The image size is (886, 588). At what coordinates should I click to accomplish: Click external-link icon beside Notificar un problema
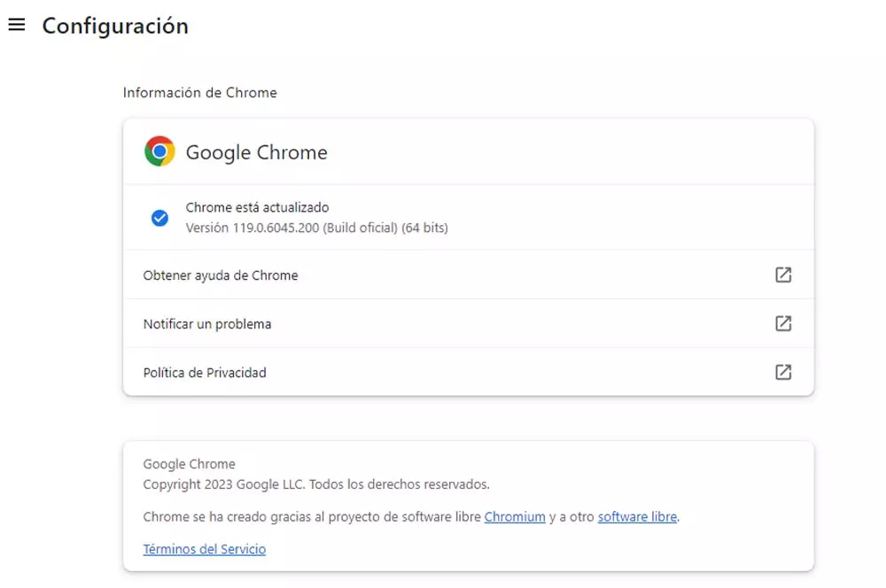[783, 323]
